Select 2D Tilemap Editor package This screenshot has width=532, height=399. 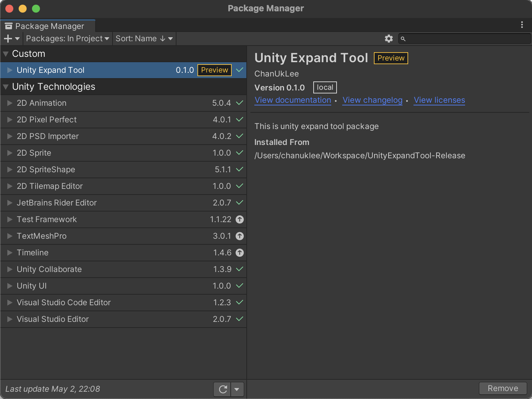click(x=123, y=186)
